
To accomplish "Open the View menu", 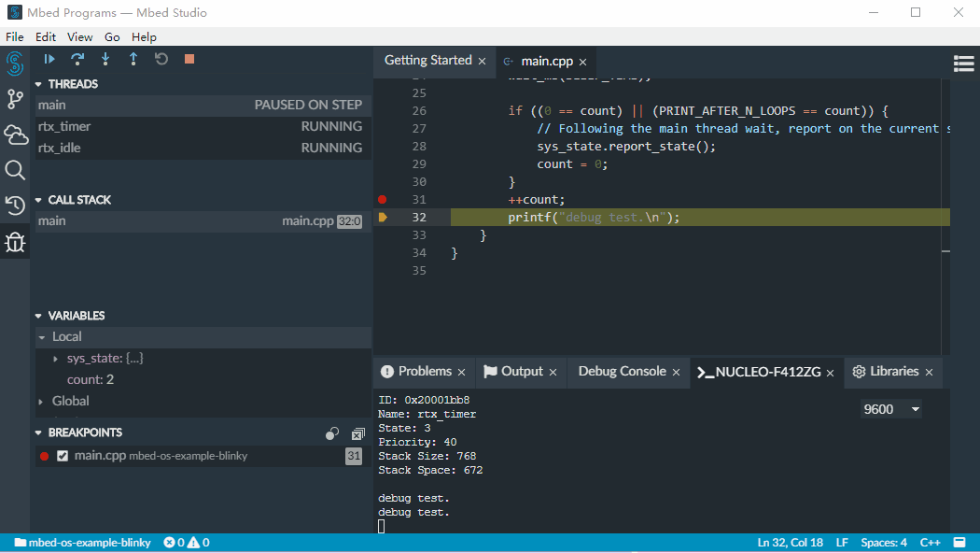I will tap(80, 37).
